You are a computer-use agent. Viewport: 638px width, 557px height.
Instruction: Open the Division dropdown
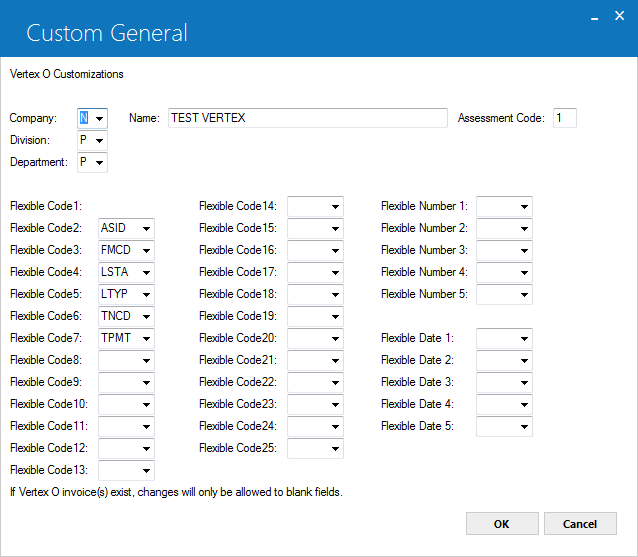(92, 140)
